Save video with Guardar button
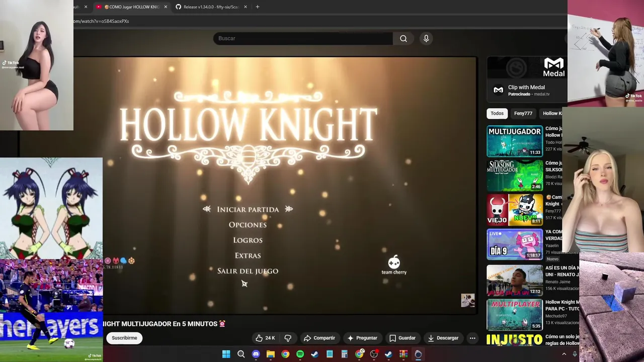This screenshot has width=644, height=362. (x=403, y=338)
